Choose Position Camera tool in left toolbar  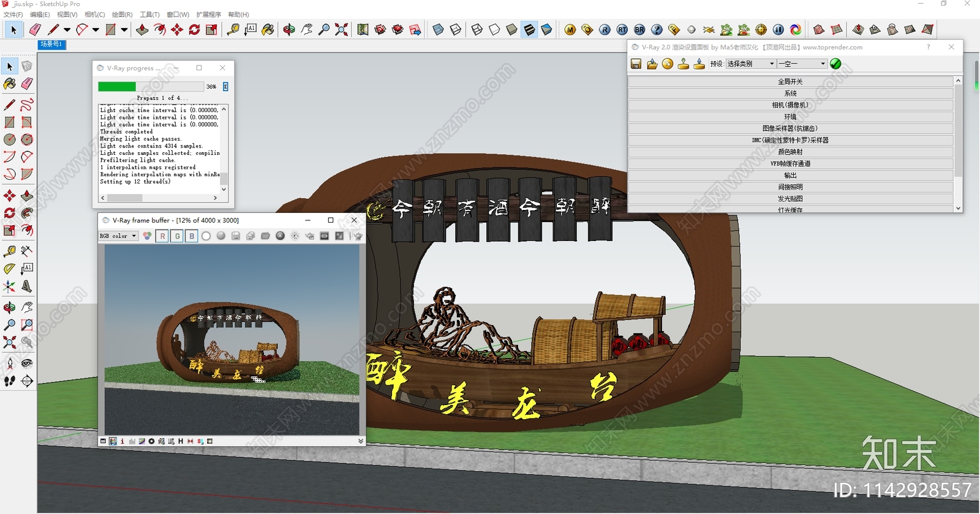[10, 363]
